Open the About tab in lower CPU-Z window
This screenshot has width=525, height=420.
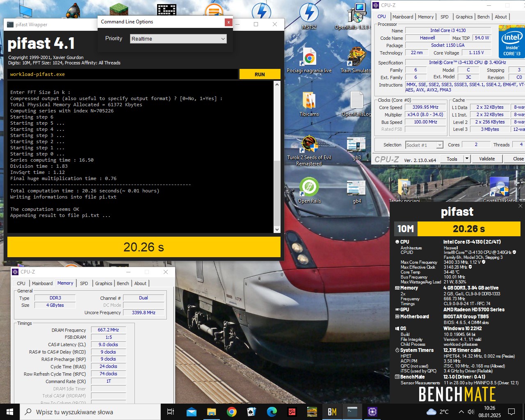(x=140, y=283)
